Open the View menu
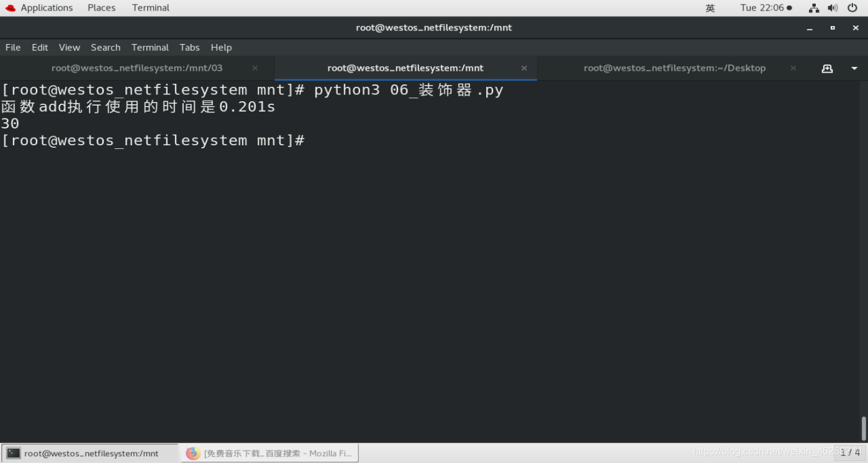The height and width of the screenshot is (463, 868). (70, 47)
